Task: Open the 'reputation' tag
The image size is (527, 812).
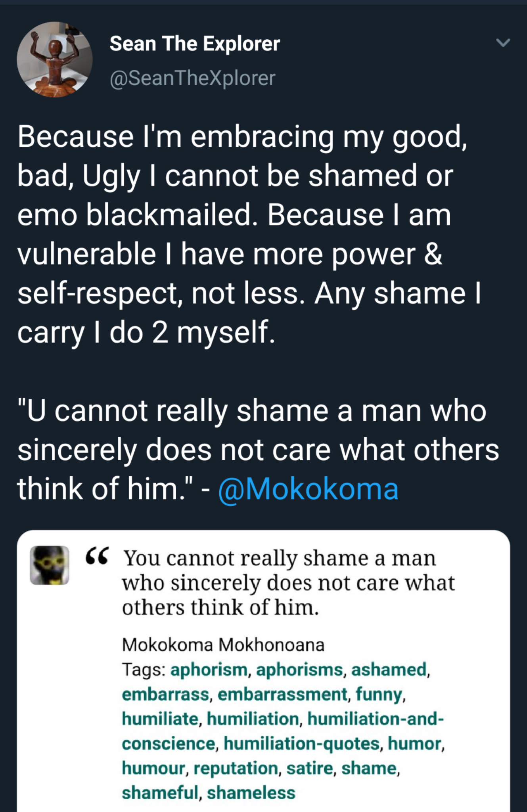Action: (236, 768)
